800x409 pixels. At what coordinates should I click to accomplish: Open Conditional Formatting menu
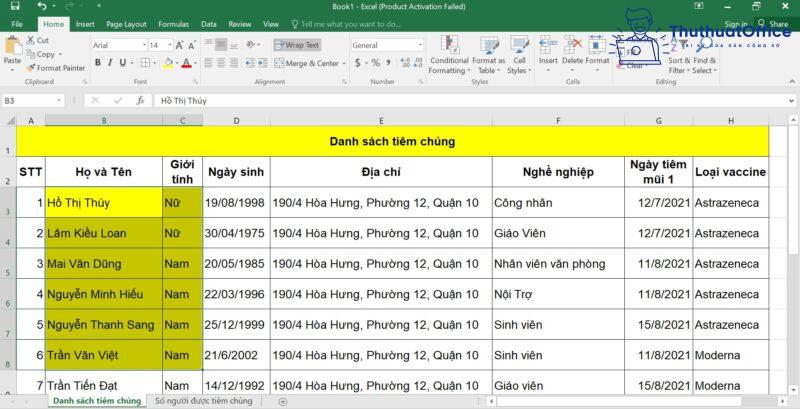coord(449,55)
